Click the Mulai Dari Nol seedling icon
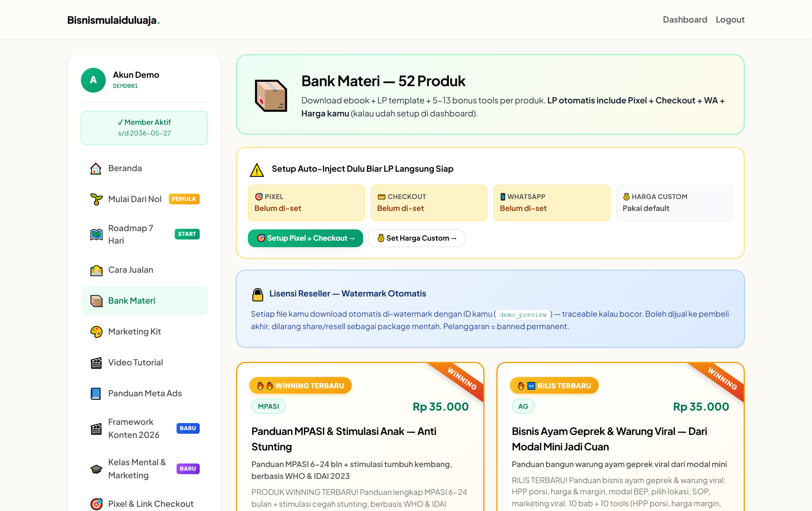The width and height of the screenshot is (812, 511). point(96,199)
